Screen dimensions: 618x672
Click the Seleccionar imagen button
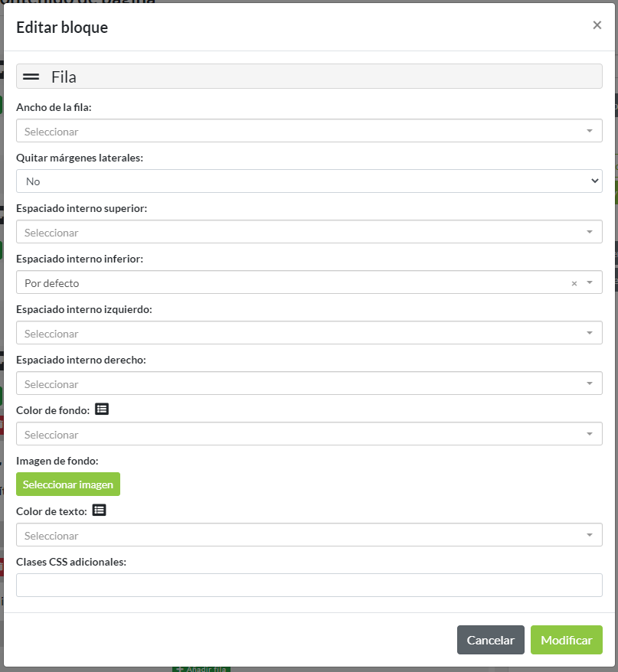[68, 484]
